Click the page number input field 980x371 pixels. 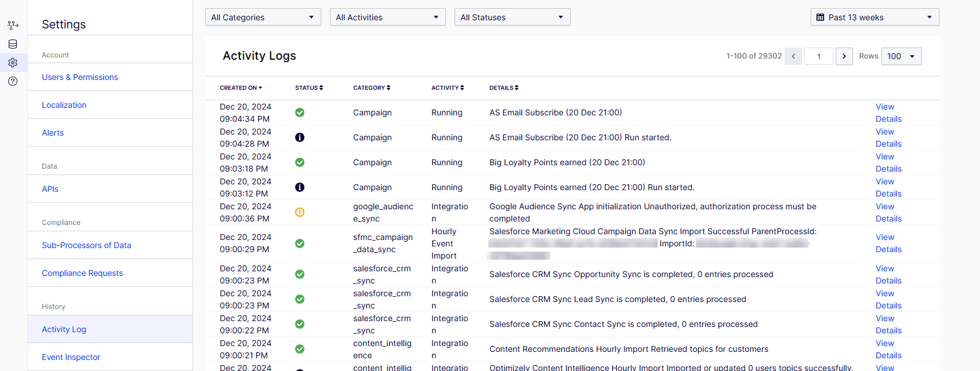click(x=819, y=56)
